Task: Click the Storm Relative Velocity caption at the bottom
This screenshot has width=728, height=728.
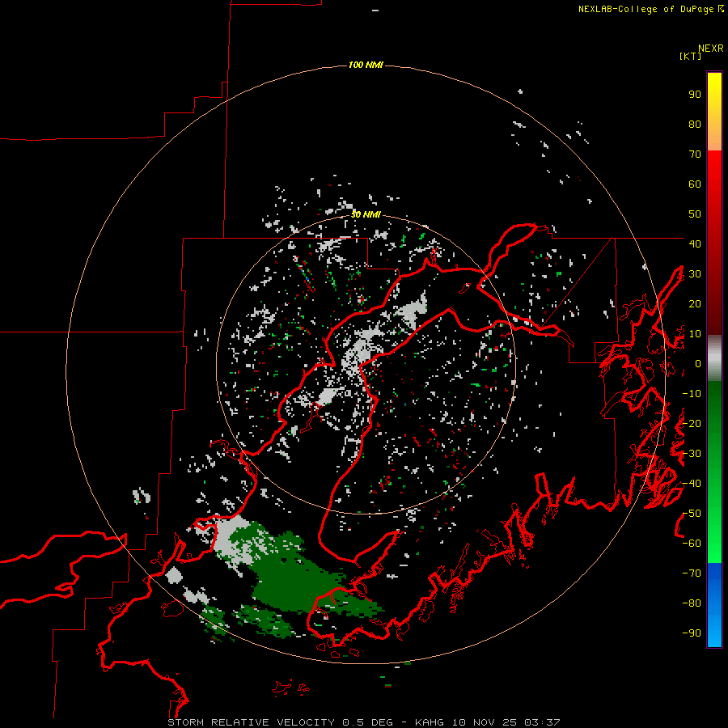Action: click(x=363, y=722)
